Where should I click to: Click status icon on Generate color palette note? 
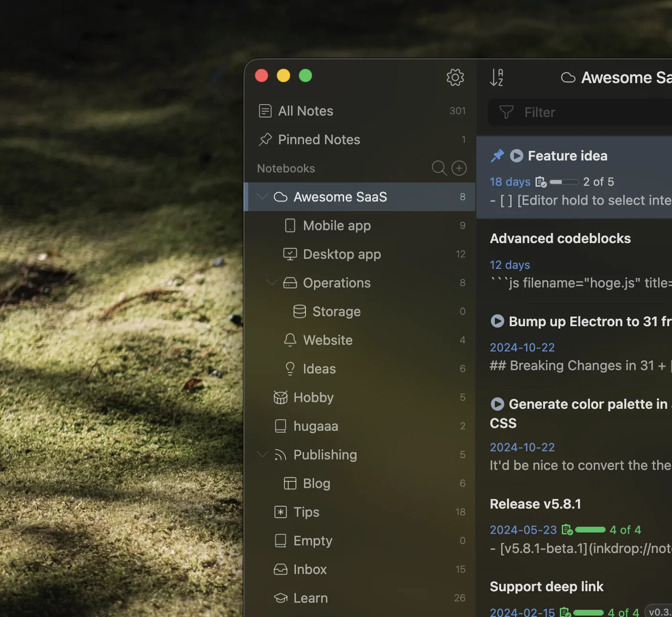[x=497, y=404]
